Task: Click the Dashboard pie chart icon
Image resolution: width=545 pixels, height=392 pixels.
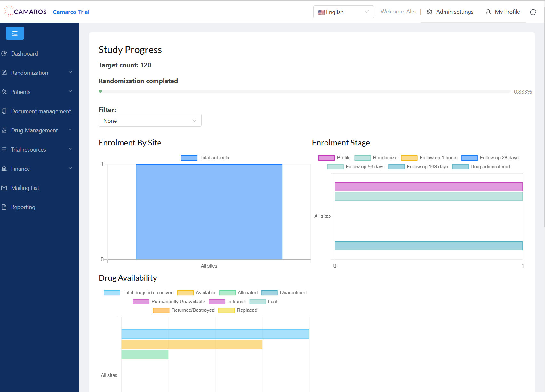Action: (4, 53)
